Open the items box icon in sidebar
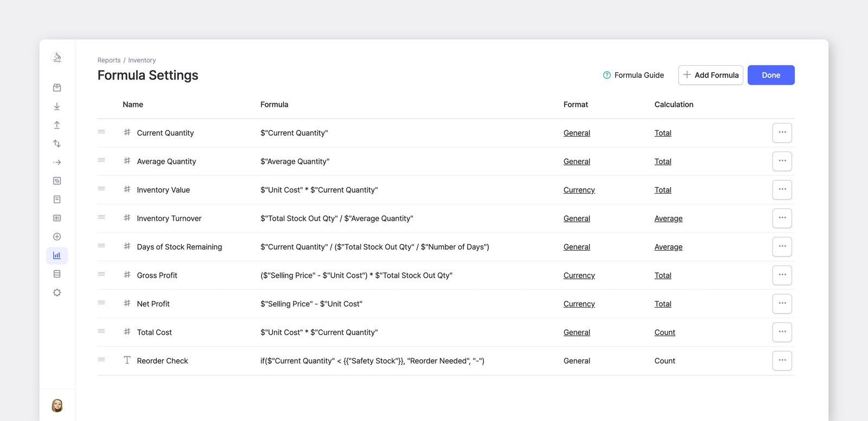 click(x=57, y=88)
